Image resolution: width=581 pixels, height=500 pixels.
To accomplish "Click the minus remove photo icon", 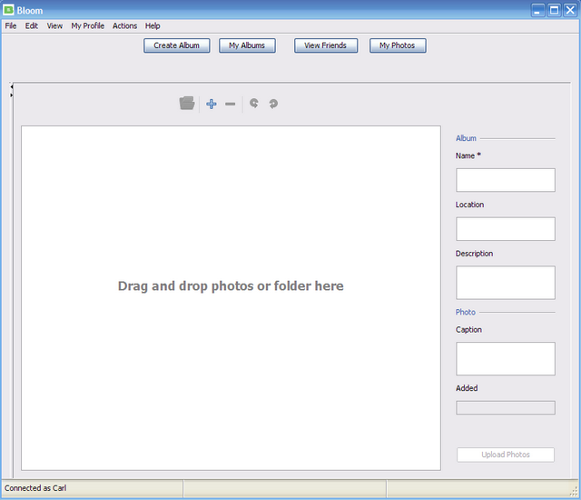I will point(230,104).
